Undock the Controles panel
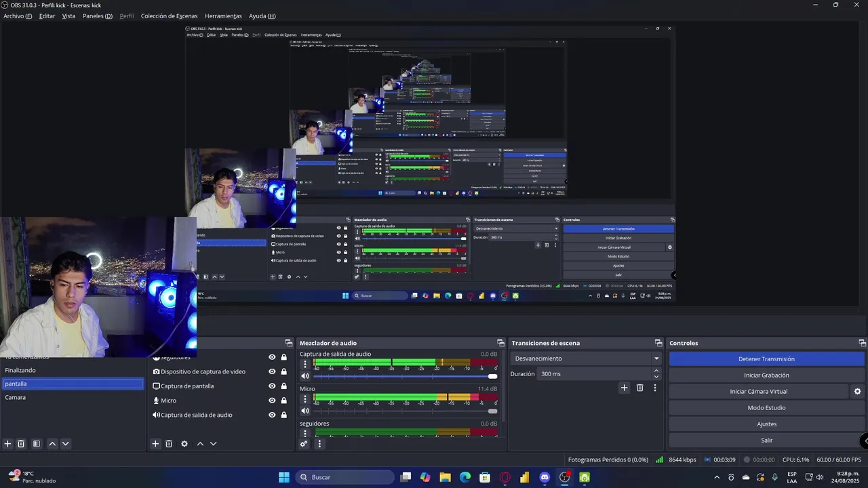Viewport: 868px width, 488px height. tap(863, 343)
